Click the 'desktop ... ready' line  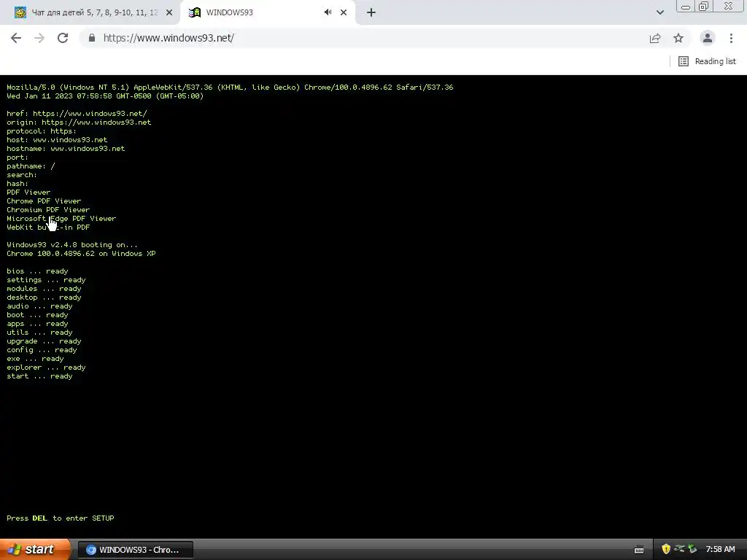coord(44,297)
